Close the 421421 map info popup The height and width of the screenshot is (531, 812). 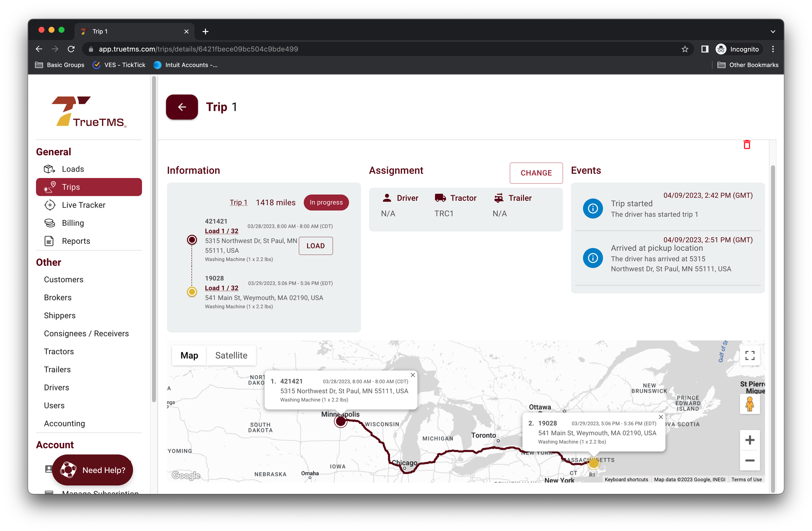point(412,375)
